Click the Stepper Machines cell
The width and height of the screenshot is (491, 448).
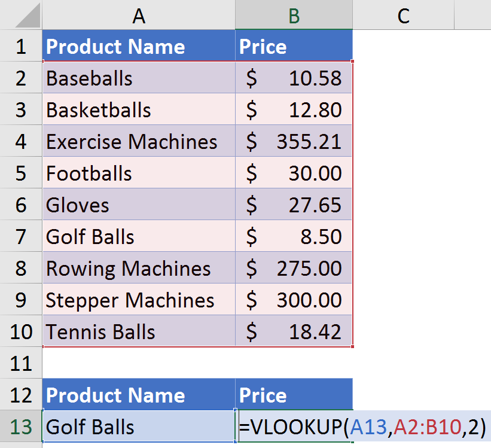click(x=139, y=300)
